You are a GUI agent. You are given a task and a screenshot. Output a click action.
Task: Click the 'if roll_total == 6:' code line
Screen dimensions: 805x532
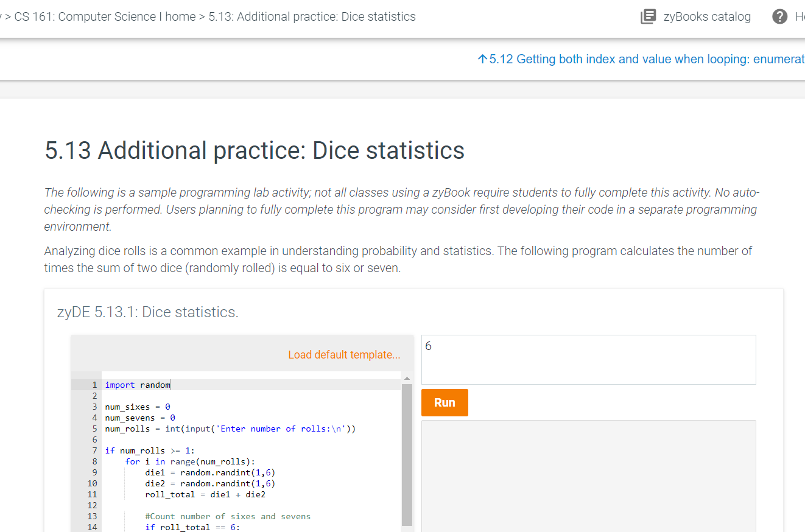192,527
